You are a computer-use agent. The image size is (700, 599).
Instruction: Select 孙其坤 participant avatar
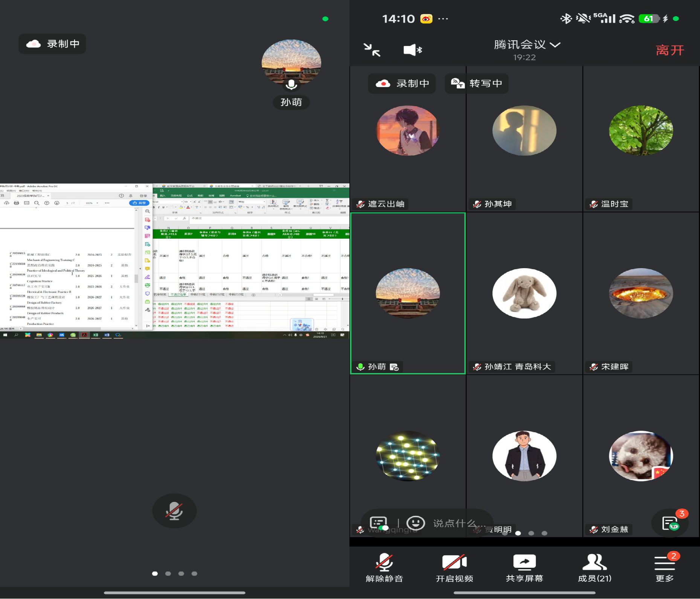tap(524, 131)
